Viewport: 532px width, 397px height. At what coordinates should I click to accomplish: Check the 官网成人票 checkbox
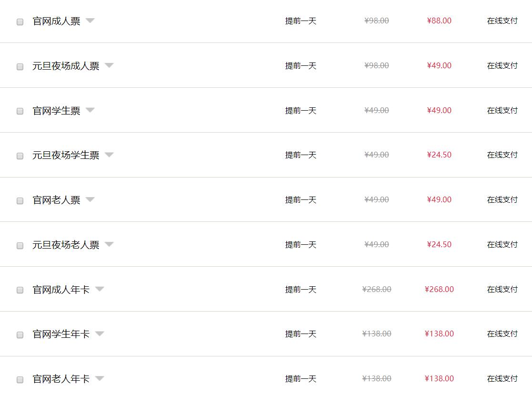tap(20, 22)
